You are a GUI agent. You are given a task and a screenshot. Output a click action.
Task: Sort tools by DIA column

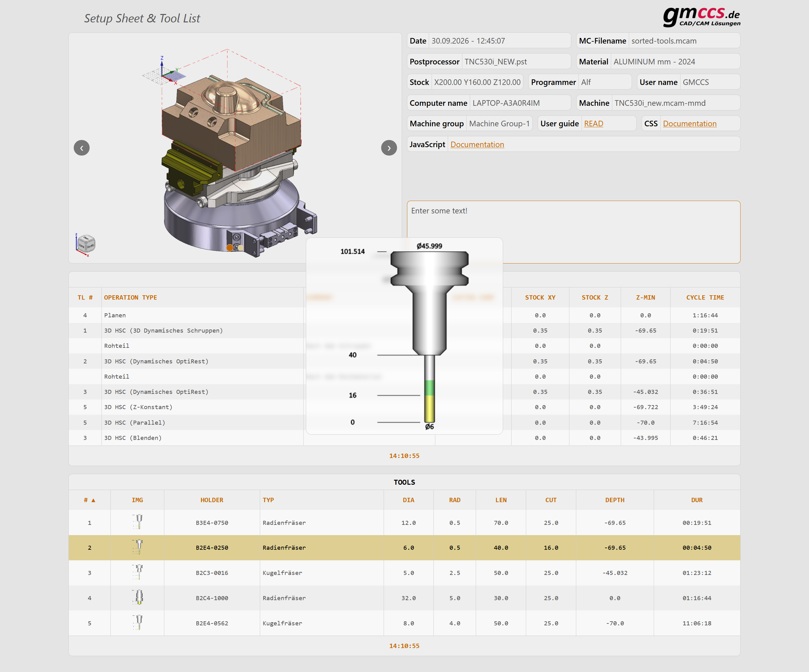tap(408, 500)
